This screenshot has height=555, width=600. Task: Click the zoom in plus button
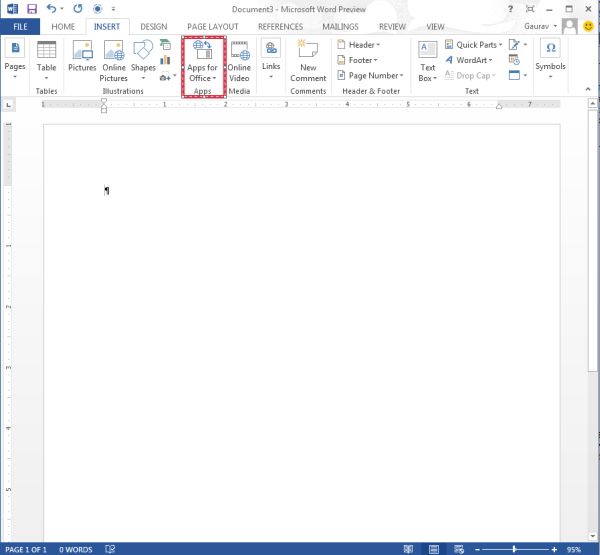point(554,550)
